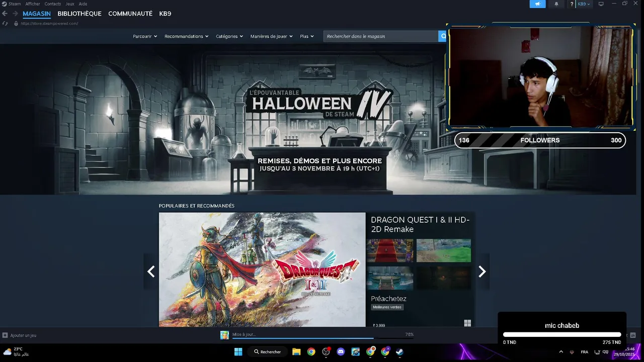
Task: Select the red throne room screenshot thumbnail
Action: coord(390,250)
